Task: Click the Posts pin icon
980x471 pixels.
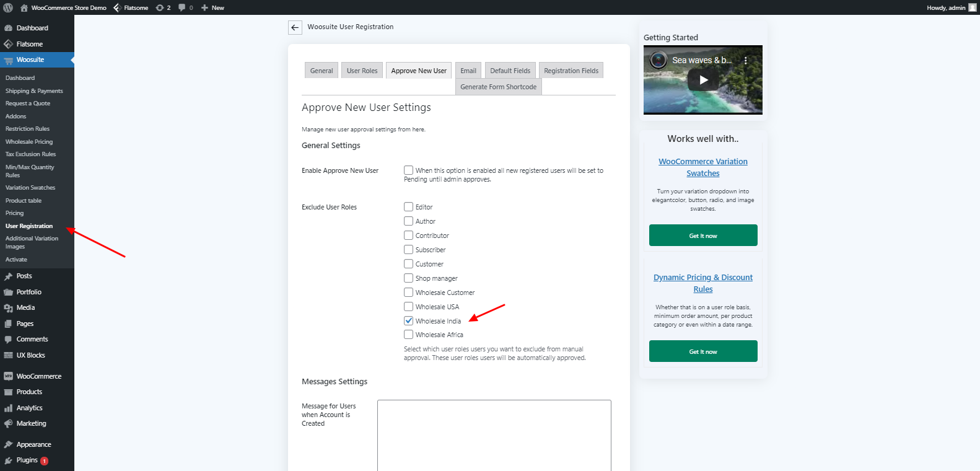Action: (x=8, y=276)
